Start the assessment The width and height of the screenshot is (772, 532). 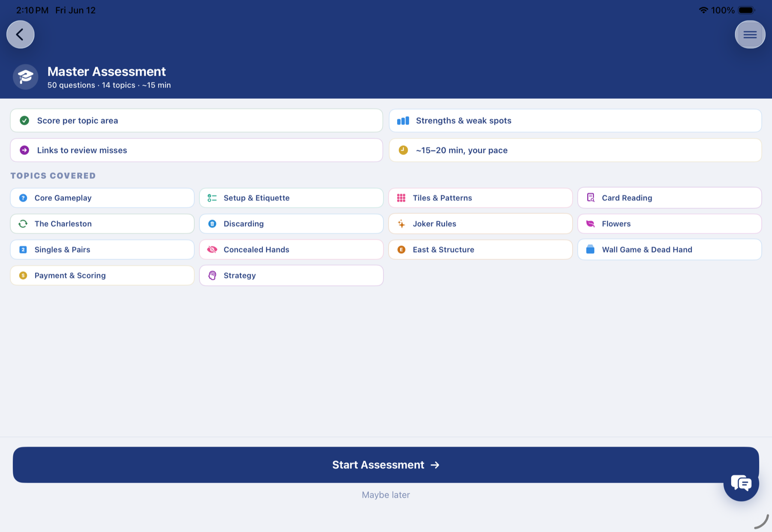coord(386,465)
